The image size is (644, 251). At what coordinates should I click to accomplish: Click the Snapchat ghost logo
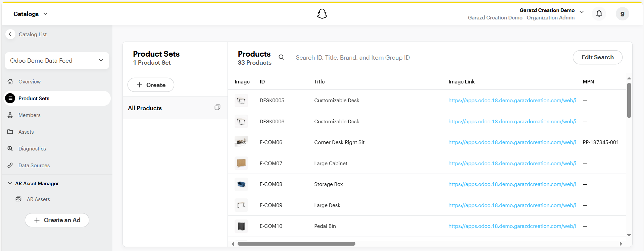322,14
